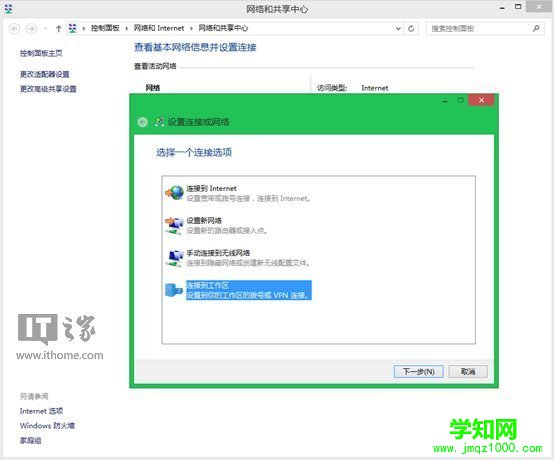Open 更改高级共享设置 link
The image size is (554, 460).
(x=48, y=89)
